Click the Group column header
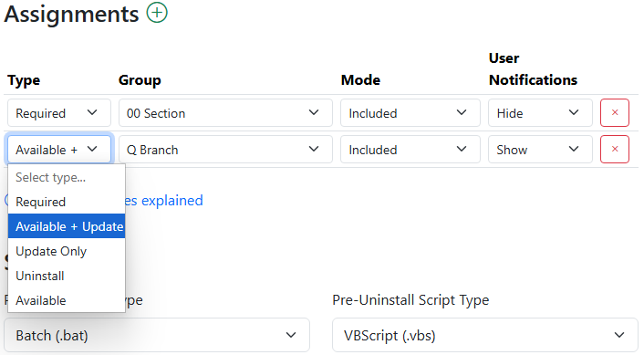 pyautogui.click(x=140, y=80)
